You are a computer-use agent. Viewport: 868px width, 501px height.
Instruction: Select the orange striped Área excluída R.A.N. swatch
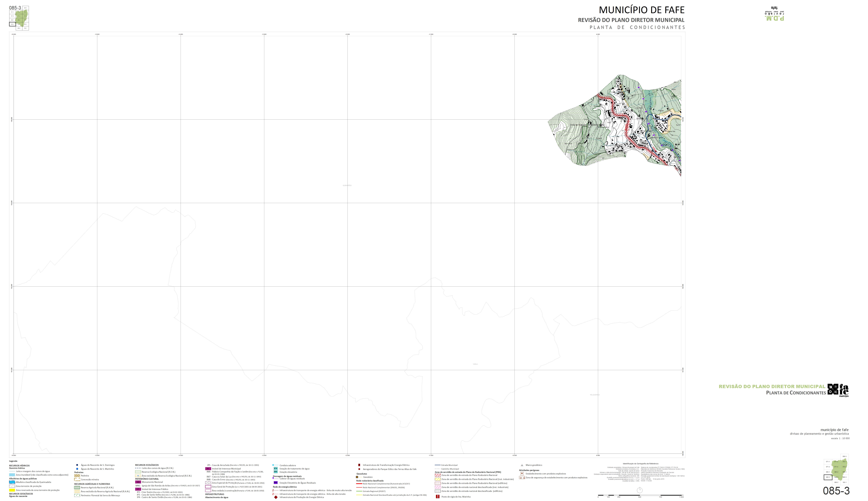[x=77, y=491]
